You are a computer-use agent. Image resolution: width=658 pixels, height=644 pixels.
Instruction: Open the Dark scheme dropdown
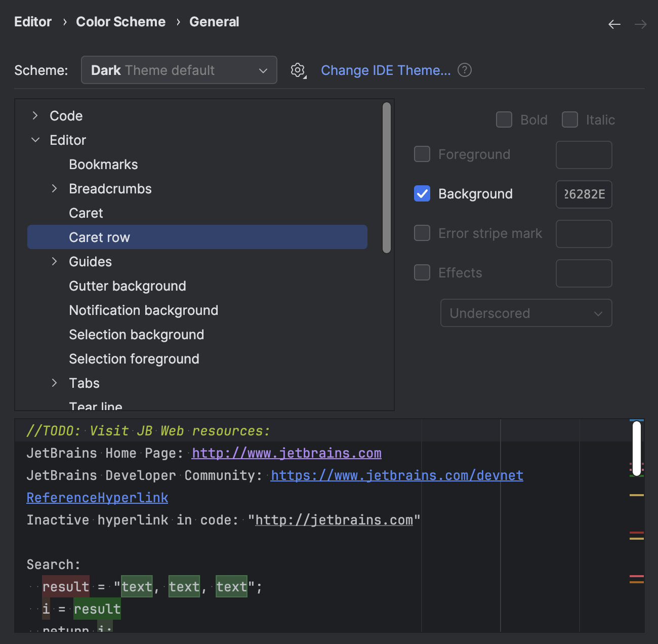[x=179, y=70]
